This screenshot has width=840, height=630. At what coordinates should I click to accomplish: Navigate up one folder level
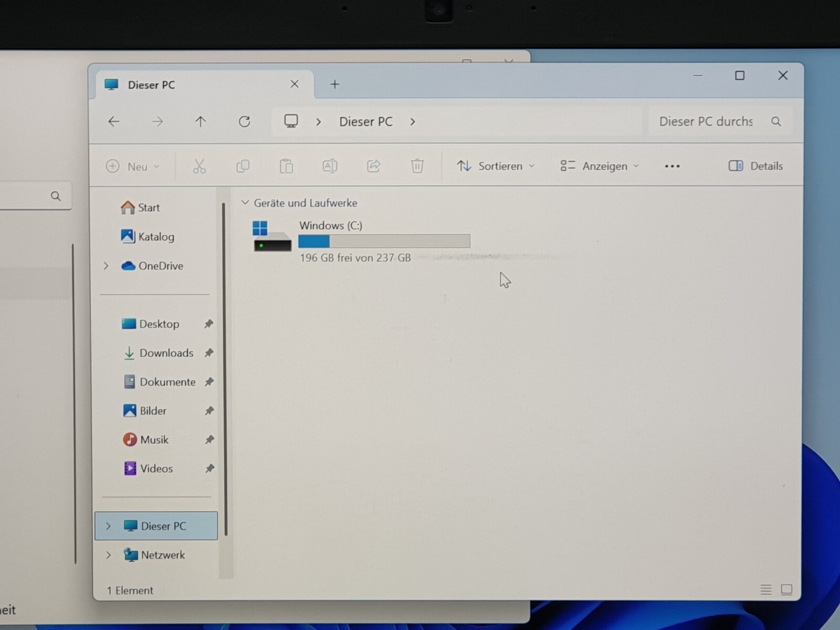point(201,122)
